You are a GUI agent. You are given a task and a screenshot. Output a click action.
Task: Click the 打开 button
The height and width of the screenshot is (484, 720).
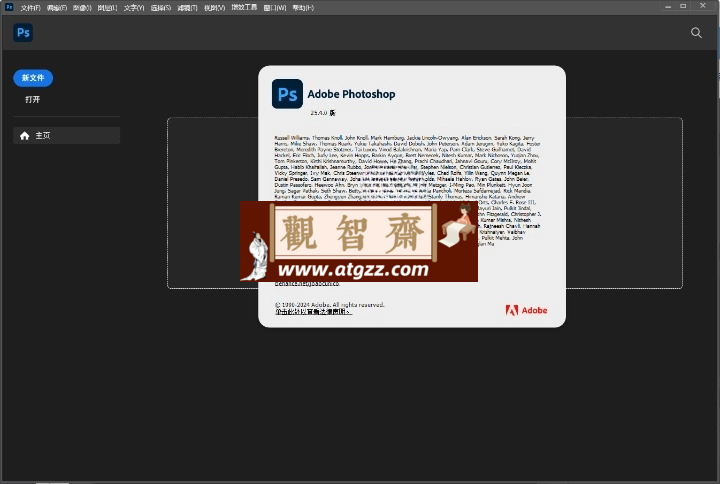click(x=33, y=99)
